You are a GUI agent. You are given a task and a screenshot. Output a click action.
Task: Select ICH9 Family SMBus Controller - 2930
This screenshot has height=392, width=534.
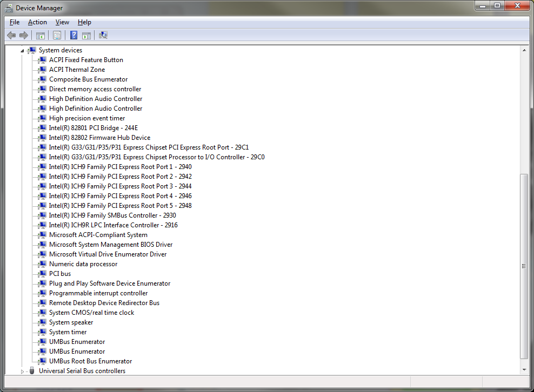click(x=112, y=215)
